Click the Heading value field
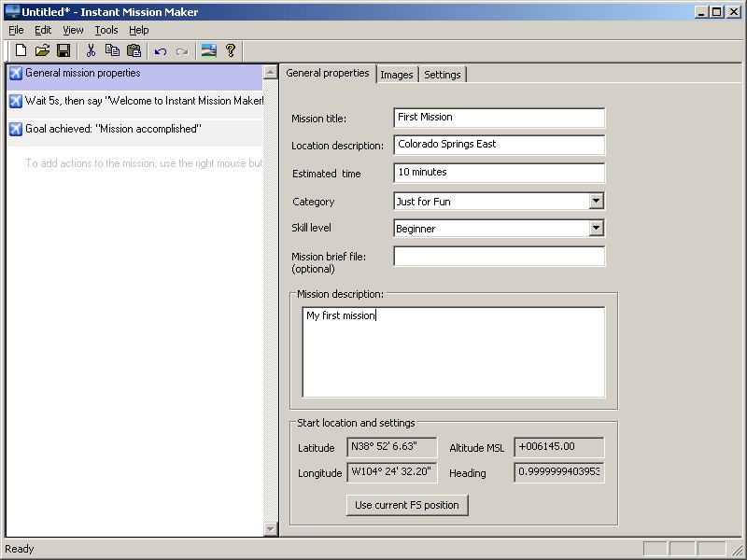The height and width of the screenshot is (560, 747). 559,472
